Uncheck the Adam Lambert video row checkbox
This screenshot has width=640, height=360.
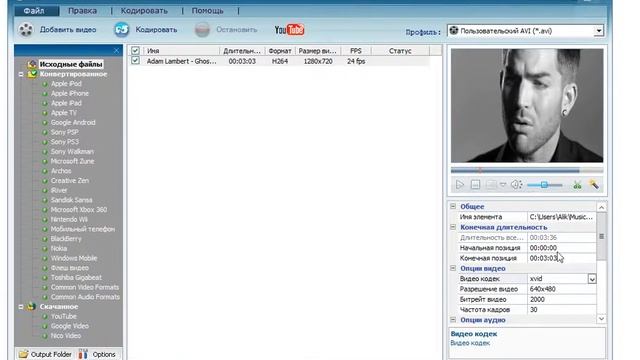pos(135,61)
